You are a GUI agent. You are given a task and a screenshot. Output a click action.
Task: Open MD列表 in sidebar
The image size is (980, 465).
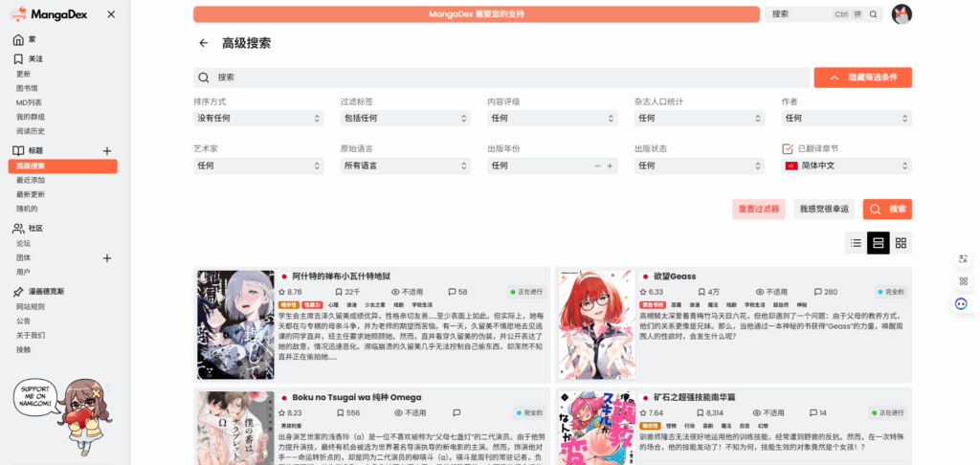[29, 102]
